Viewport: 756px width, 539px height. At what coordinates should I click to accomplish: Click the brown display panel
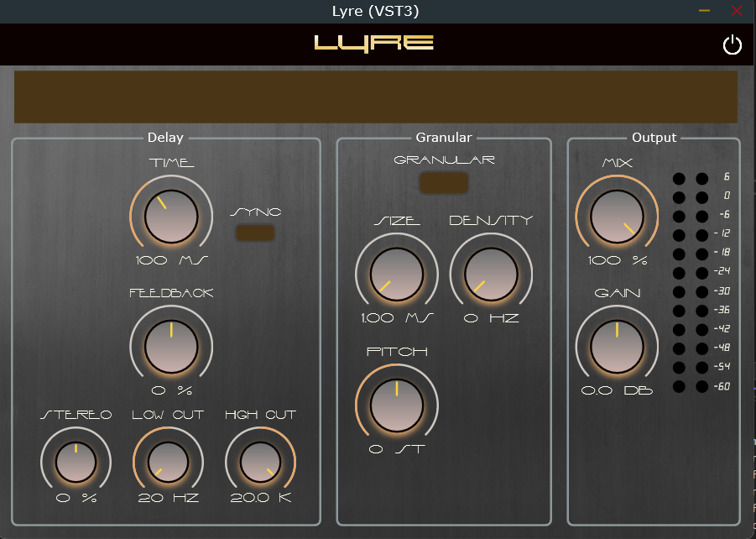tap(376, 97)
